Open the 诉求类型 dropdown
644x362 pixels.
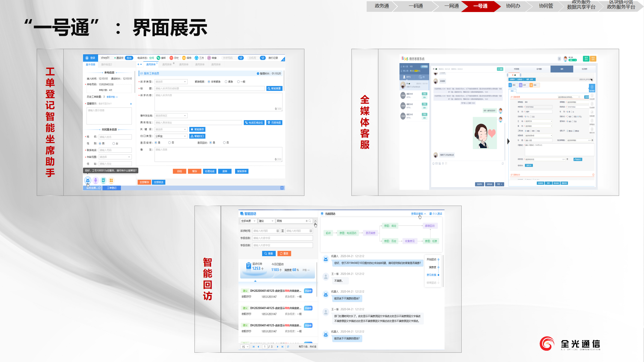coord(171,82)
